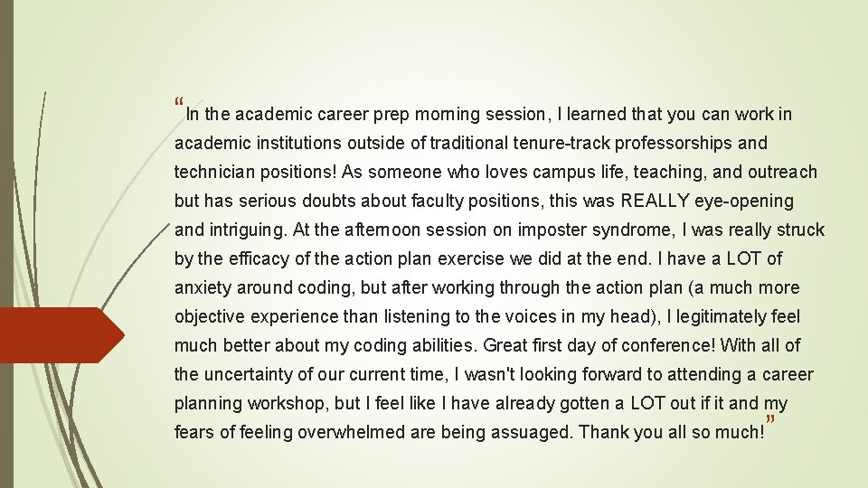Click the phrase "voices in my head"
Screen dimensions: 868x488
[580, 316]
